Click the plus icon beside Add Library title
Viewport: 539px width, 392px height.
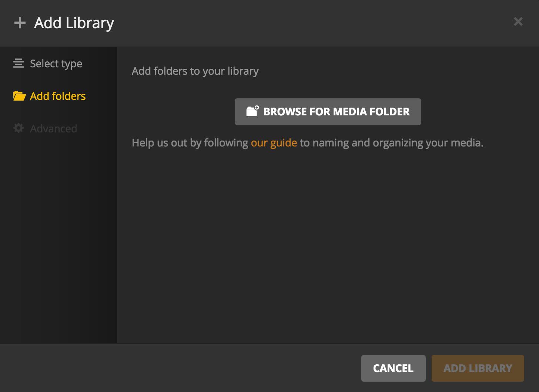point(20,22)
